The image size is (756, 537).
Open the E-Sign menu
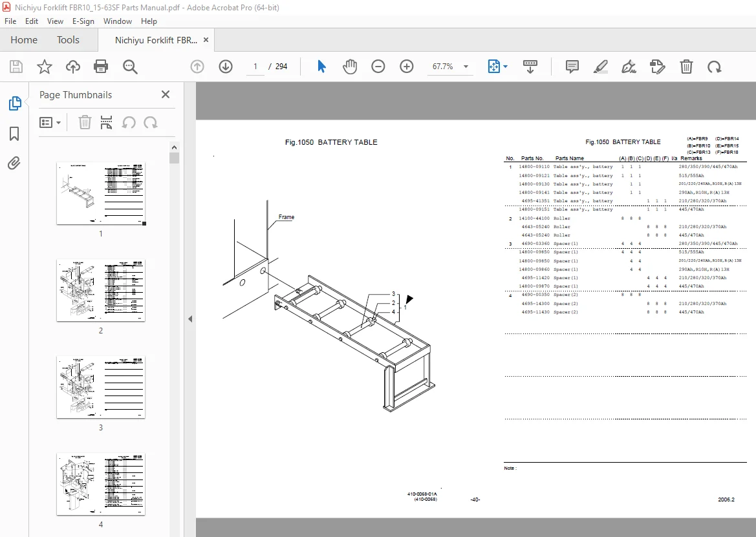click(x=83, y=21)
